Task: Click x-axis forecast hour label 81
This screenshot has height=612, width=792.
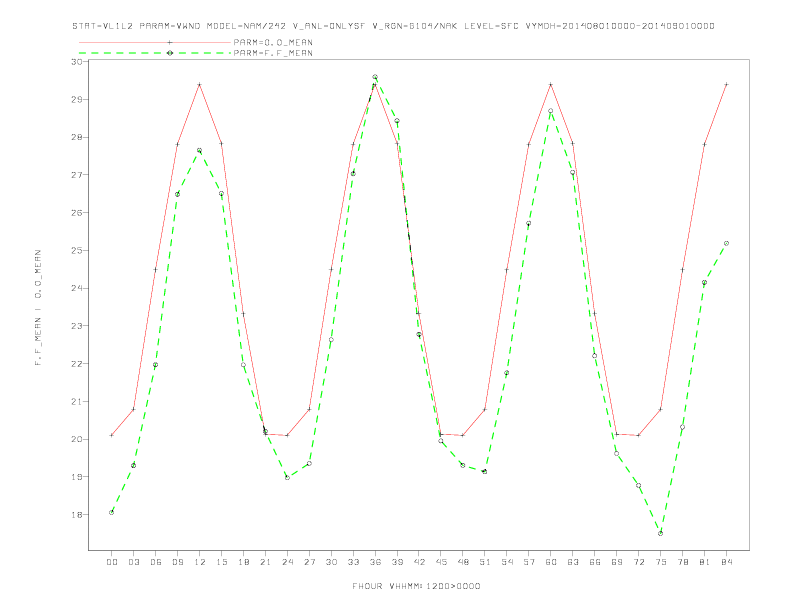Action: pos(705,562)
